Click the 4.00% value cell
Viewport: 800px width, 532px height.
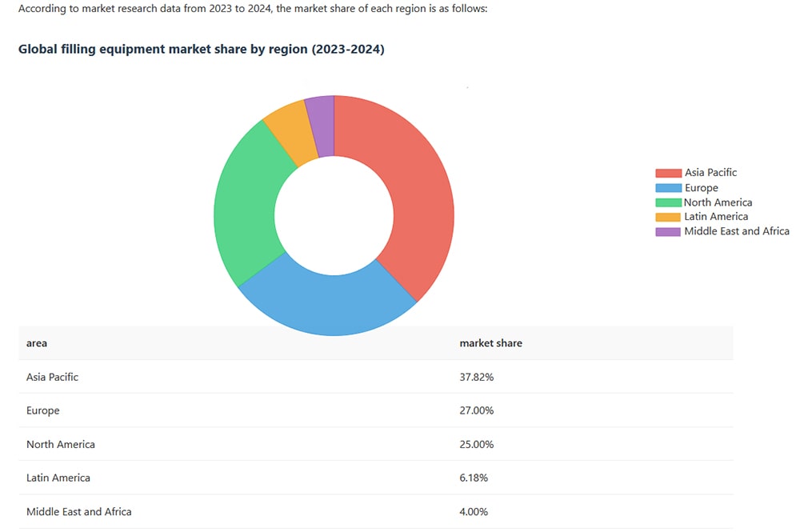tap(474, 511)
